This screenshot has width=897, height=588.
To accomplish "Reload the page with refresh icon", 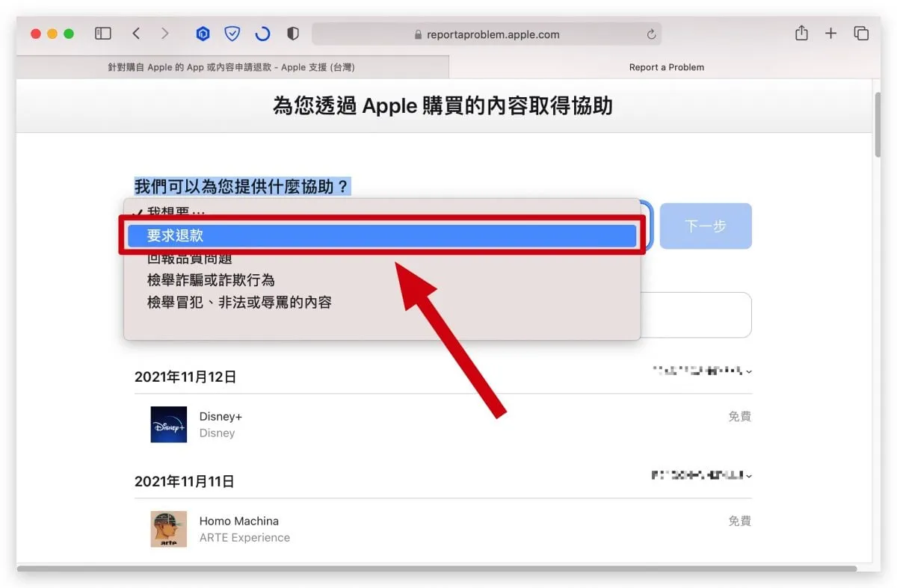I will pos(651,34).
